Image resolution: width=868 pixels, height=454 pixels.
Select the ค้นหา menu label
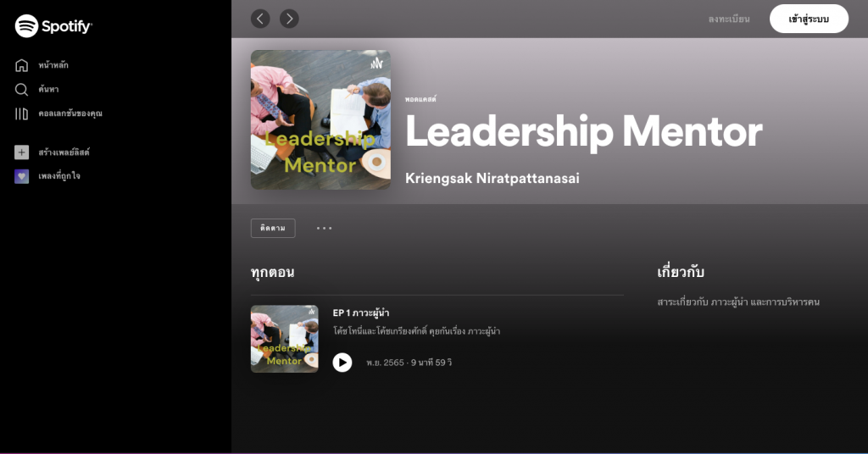click(48, 90)
